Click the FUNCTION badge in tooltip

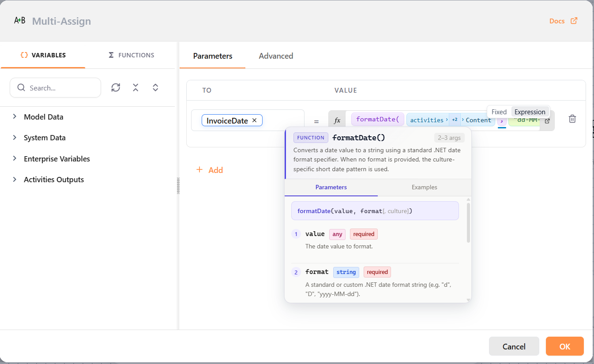coord(311,138)
